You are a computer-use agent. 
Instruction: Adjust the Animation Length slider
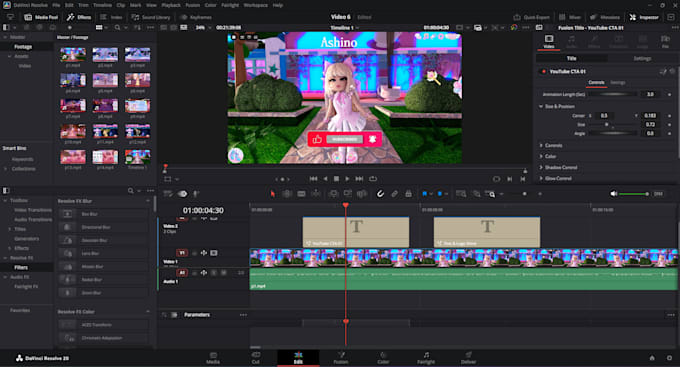pyautogui.click(x=613, y=94)
